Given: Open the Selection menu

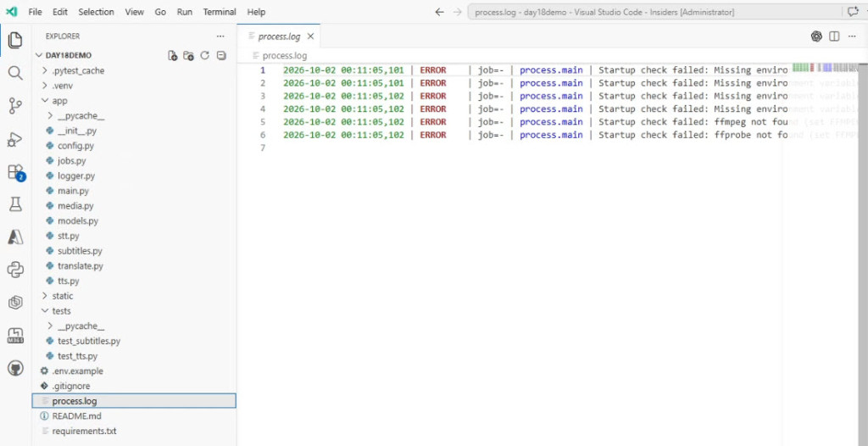Looking at the screenshot, I should [x=96, y=12].
